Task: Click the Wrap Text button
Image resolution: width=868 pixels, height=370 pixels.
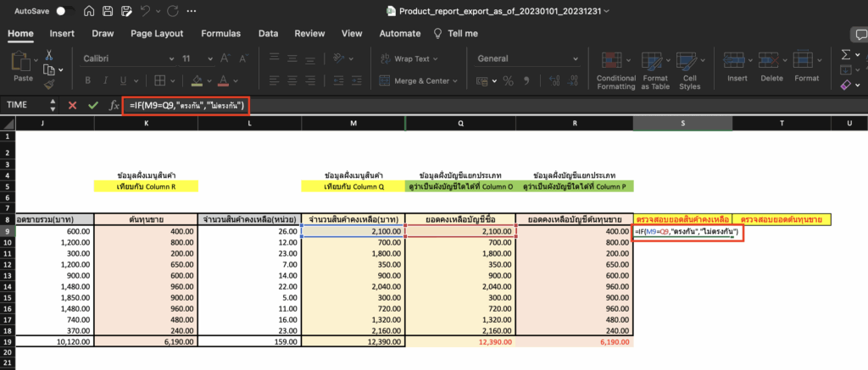Action: pos(414,59)
